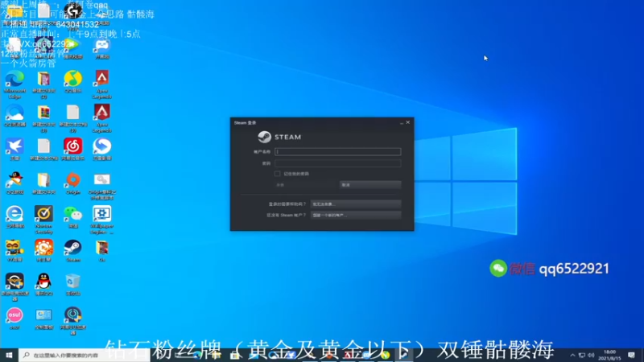
Task: Minimize the Steam login window
Action: pyautogui.click(x=401, y=123)
